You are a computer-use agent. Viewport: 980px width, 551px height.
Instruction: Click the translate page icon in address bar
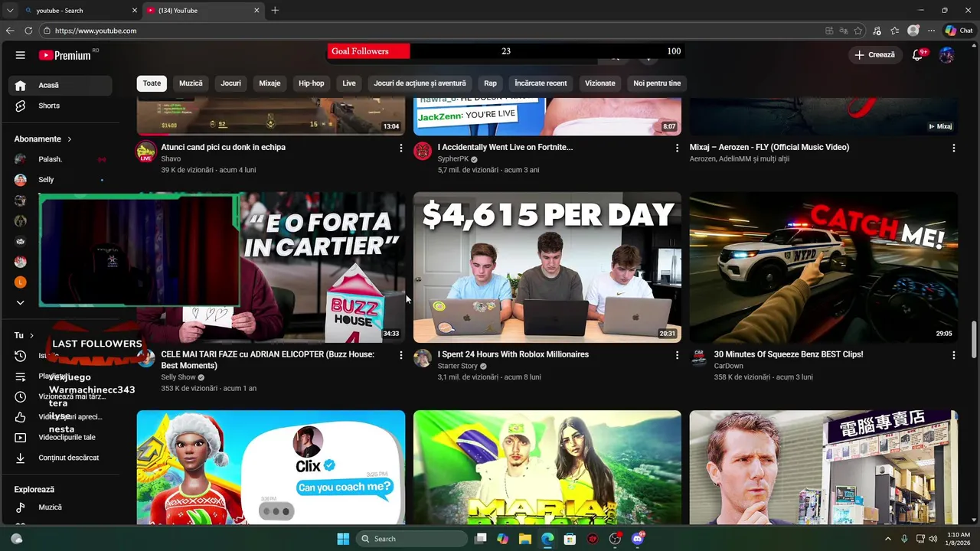(844, 31)
